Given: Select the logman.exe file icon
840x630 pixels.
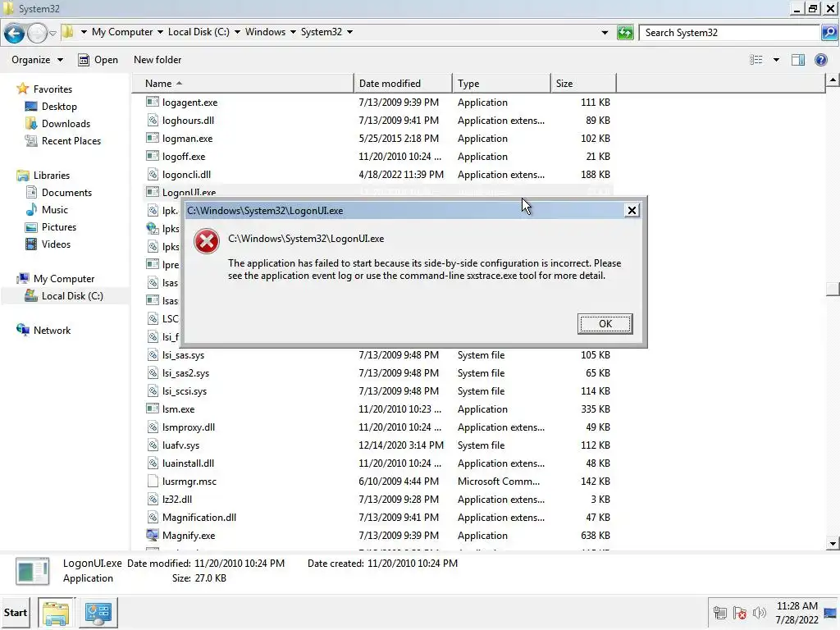Looking at the screenshot, I should tap(152, 138).
